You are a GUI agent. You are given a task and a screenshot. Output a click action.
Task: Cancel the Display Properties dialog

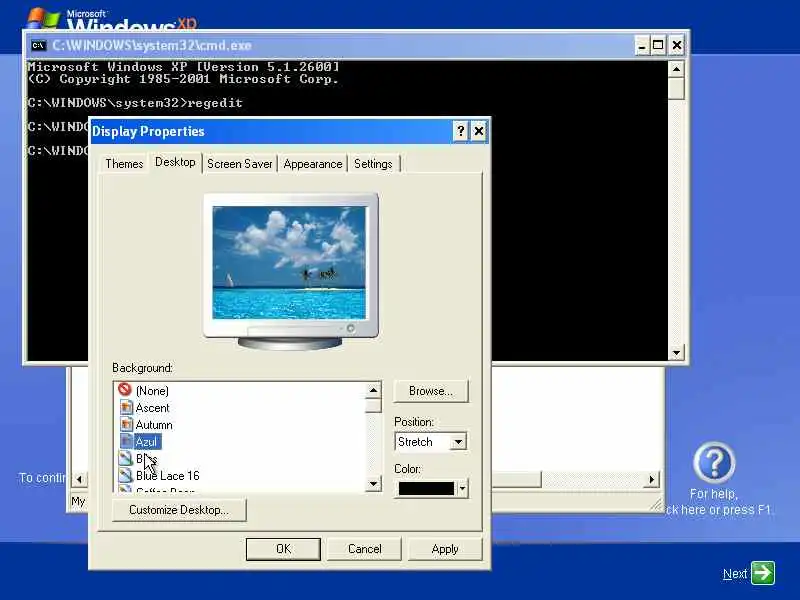(364, 549)
